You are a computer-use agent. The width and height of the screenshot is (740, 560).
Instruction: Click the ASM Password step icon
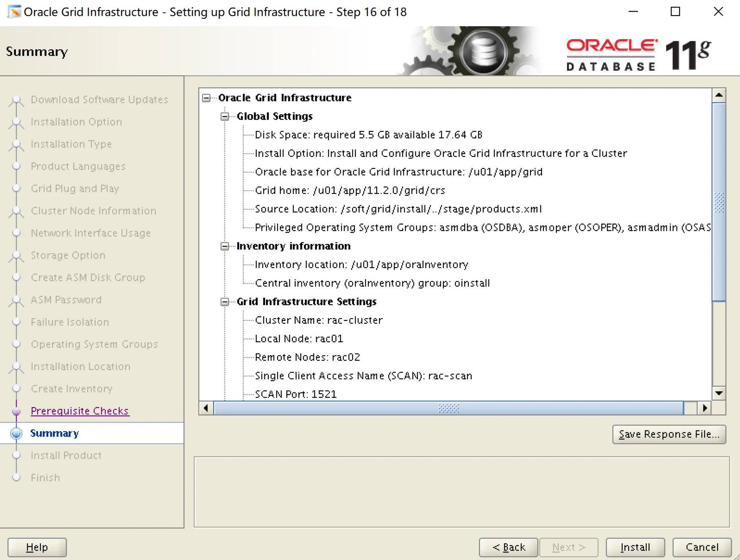[16, 300]
